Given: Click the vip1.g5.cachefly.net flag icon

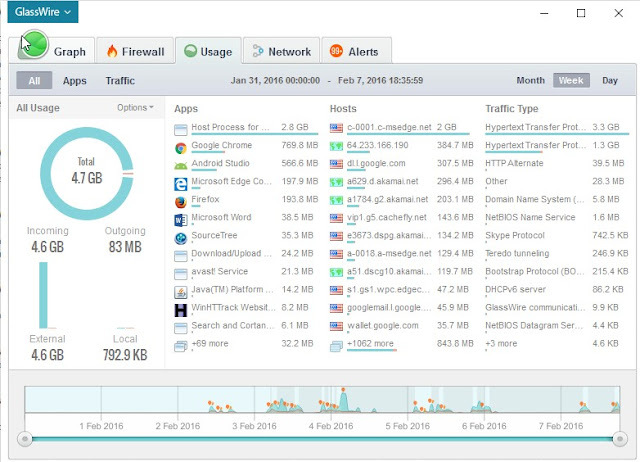Looking at the screenshot, I should click(x=336, y=218).
